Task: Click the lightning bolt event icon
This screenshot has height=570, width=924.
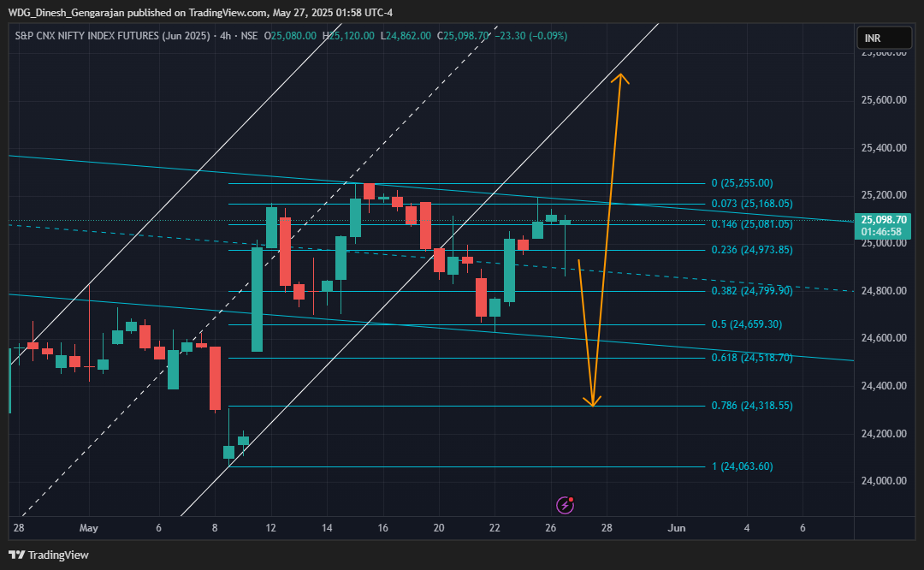Action: pos(565,505)
